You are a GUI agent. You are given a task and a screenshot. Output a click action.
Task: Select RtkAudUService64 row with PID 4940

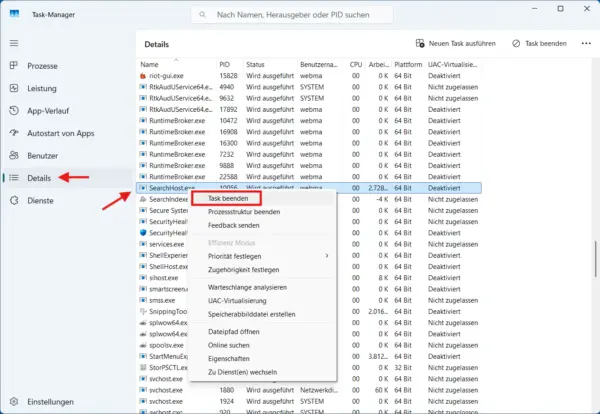coord(309,87)
